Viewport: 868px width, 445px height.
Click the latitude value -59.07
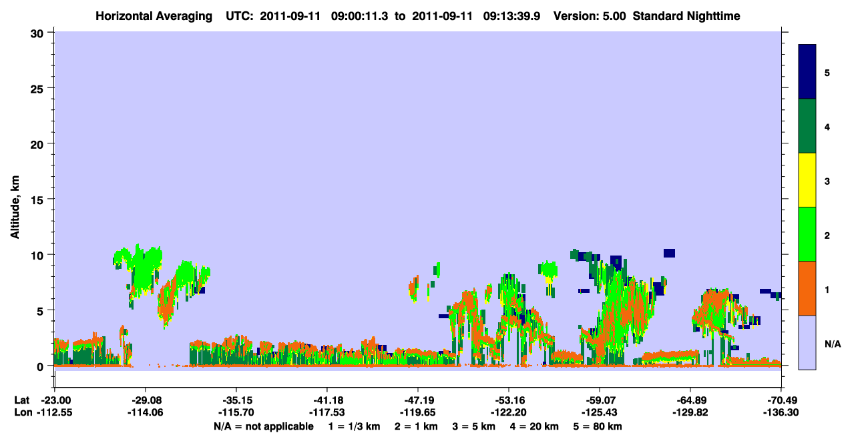599,400
